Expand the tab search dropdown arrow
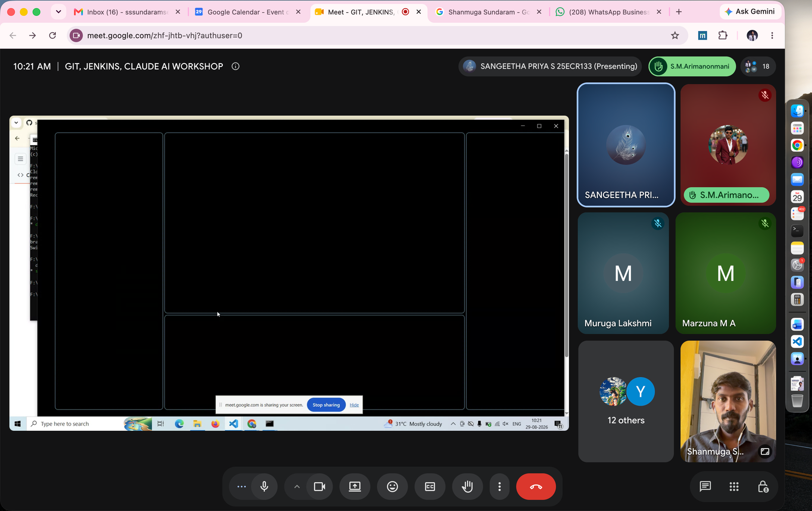The image size is (812, 511). coord(58,12)
